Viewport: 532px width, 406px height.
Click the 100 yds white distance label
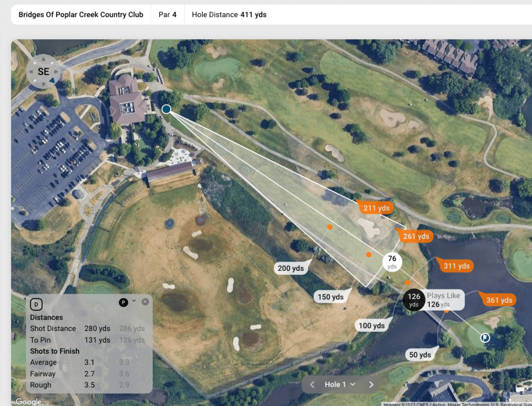(x=371, y=326)
